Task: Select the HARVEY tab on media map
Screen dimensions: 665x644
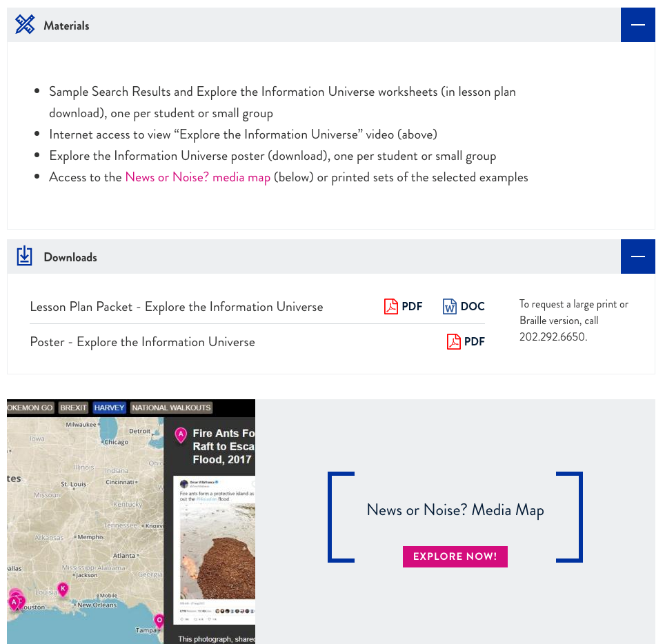Action: (x=109, y=407)
